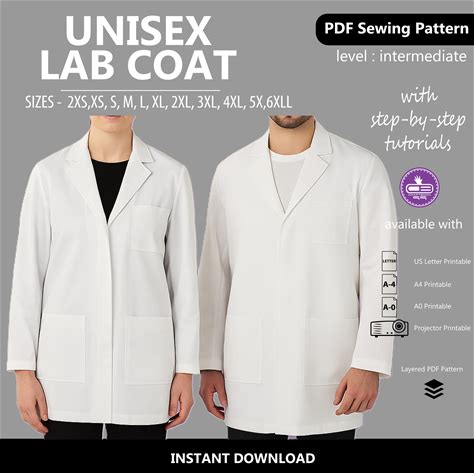Click the US Letter Printable label
474x473 pixels.
442,262
